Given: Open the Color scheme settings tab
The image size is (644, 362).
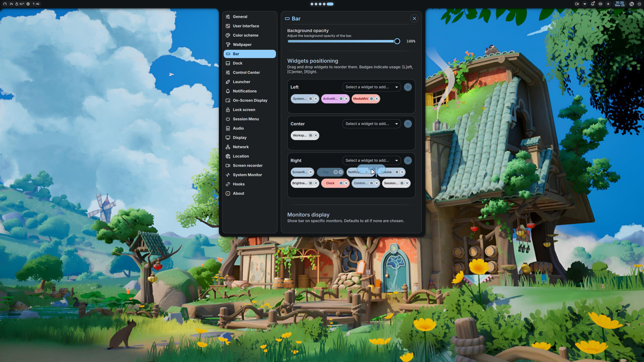Looking at the screenshot, I should [245, 35].
